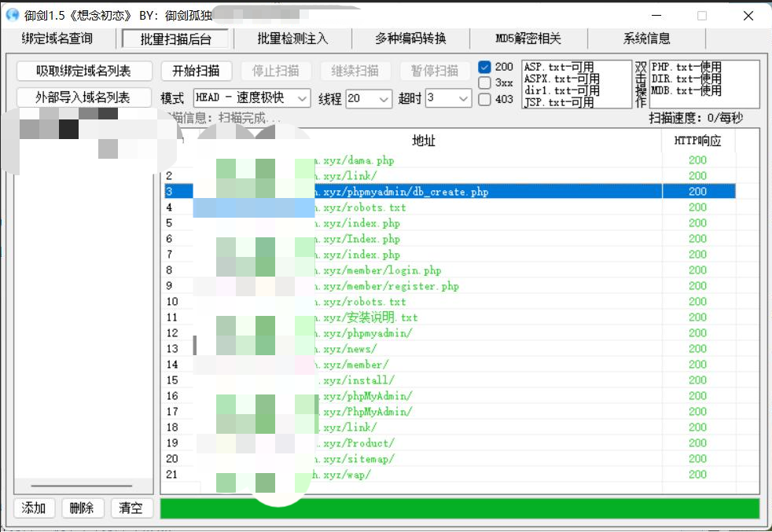The image size is (772, 532).
Task: Click the 停止扫描 button
Action: (x=276, y=71)
